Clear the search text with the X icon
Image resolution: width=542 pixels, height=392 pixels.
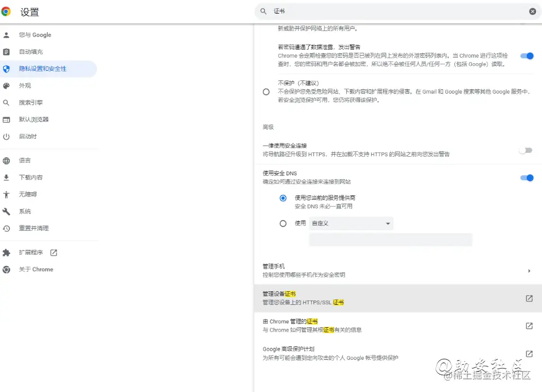[533, 11]
